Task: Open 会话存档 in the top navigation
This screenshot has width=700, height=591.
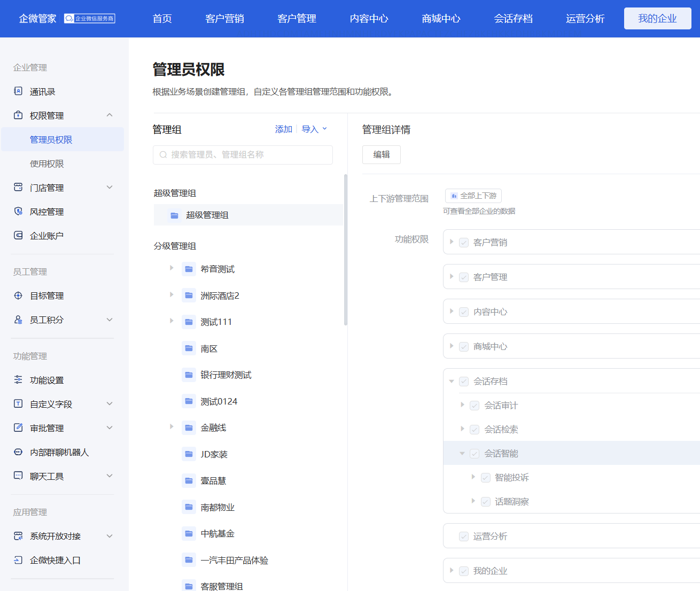Action: coord(513,19)
